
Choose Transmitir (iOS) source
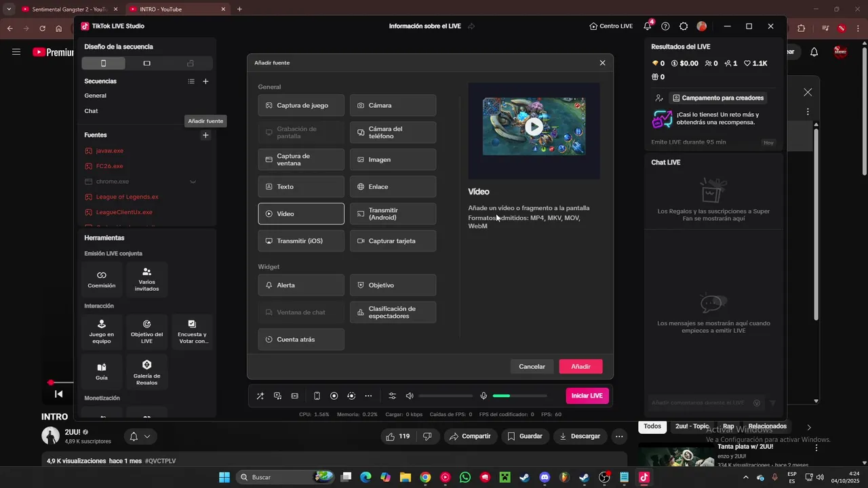pyautogui.click(x=301, y=241)
